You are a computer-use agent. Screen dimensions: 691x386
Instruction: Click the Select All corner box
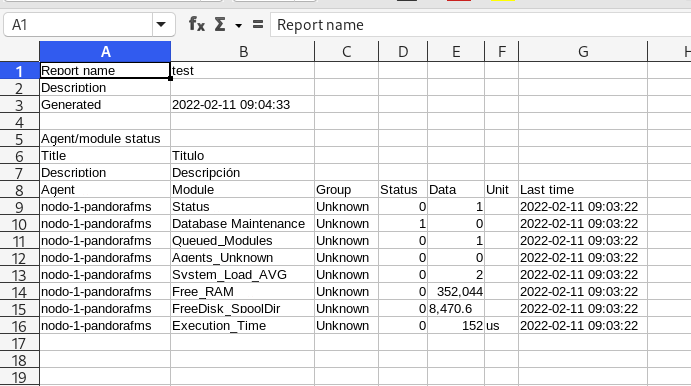[x=19, y=52]
